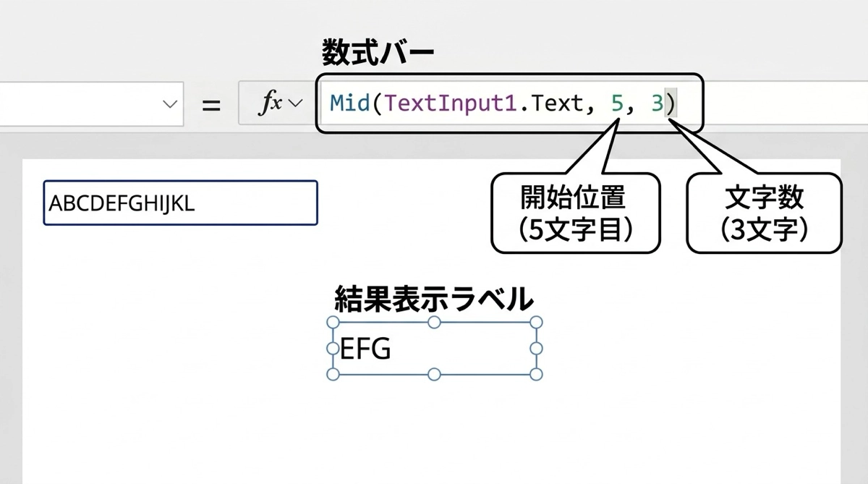Click the Mid function name in formula
The image size is (868, 484).
[x=349, y=103]
